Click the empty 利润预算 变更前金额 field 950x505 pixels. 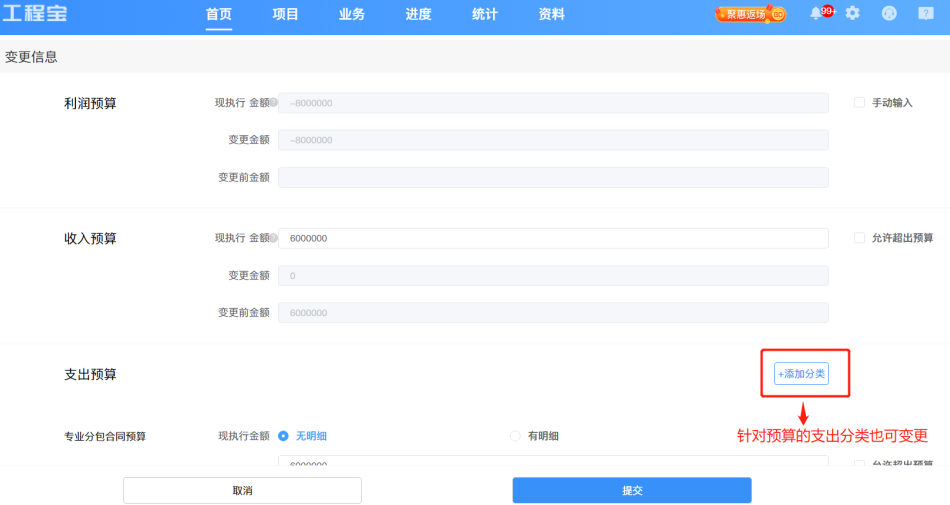click(x=553, y=177)
